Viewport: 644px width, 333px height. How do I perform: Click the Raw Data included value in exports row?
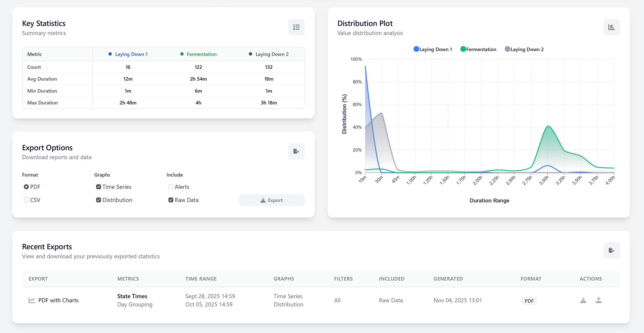click(391, 300)
